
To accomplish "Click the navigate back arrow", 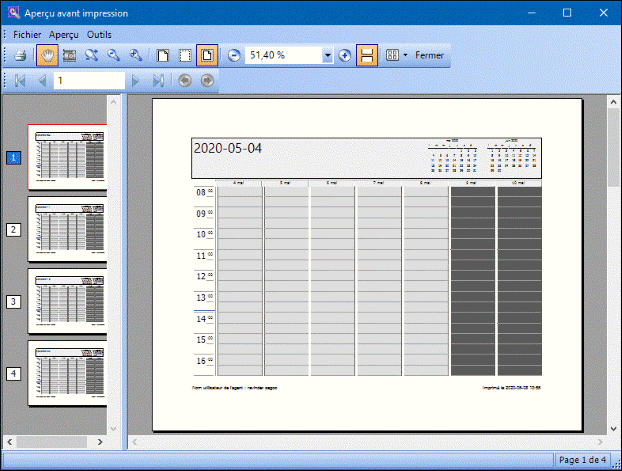I will [x=186, y=80].
